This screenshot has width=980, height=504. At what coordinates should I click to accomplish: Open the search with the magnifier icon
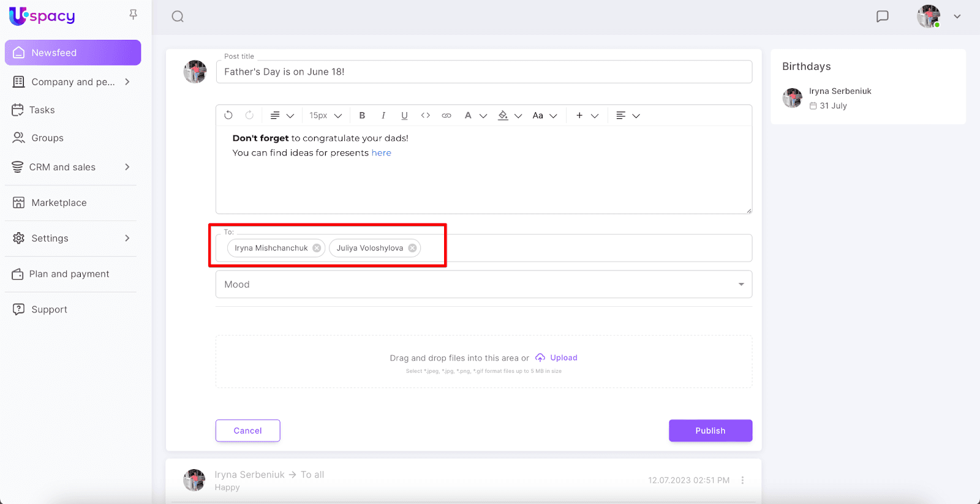pos(178,17)
